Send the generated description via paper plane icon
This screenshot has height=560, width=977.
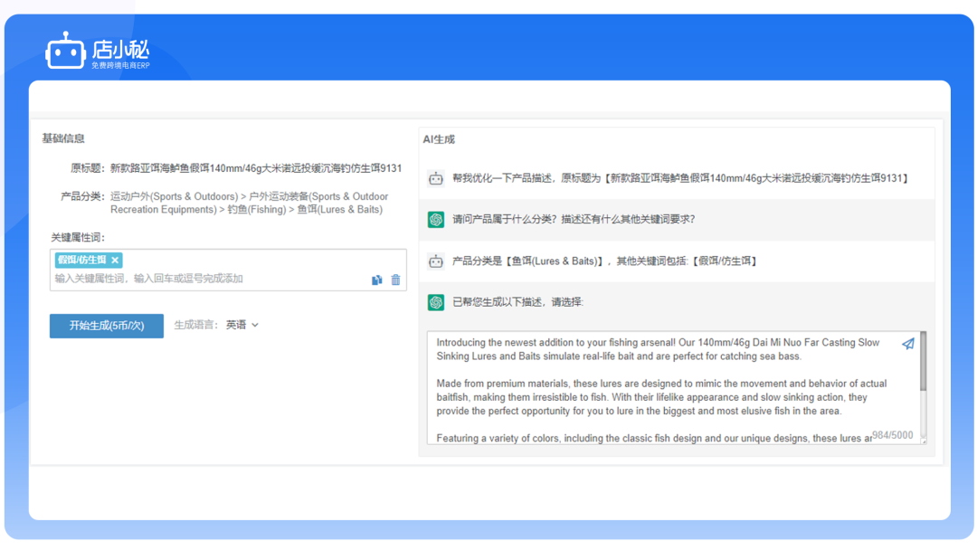point(908,343)
